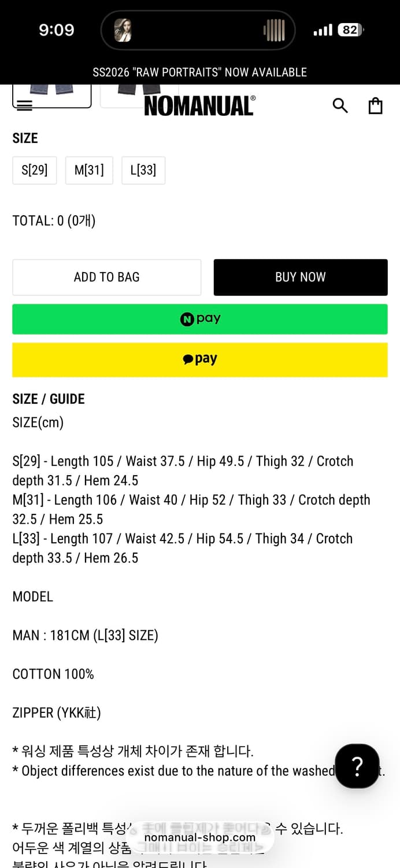Tap the search magnifier icon

pyautogui.click(x=340, y=105)
